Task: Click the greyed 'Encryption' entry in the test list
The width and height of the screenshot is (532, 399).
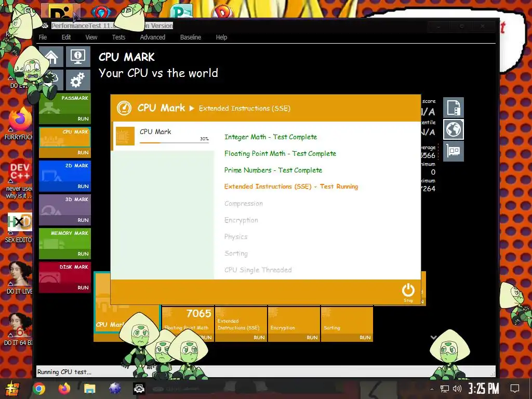Action: click(241, 220)
